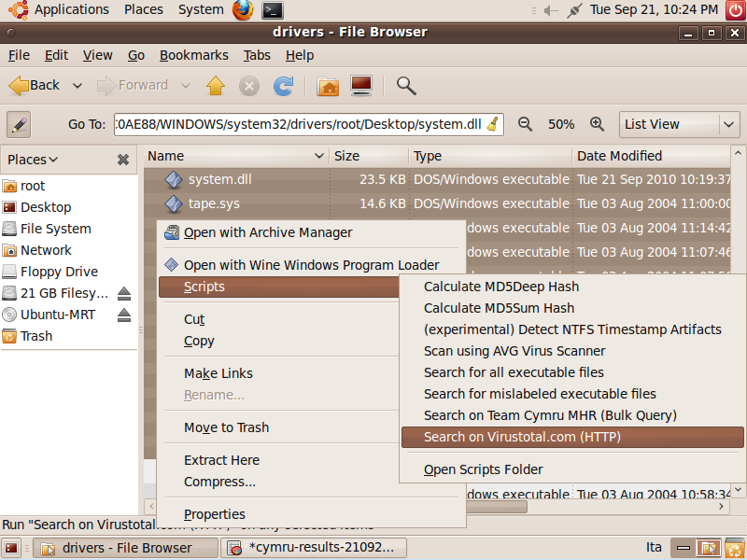Sort files by Size column
747x560 pixels.
pos(369,156)
